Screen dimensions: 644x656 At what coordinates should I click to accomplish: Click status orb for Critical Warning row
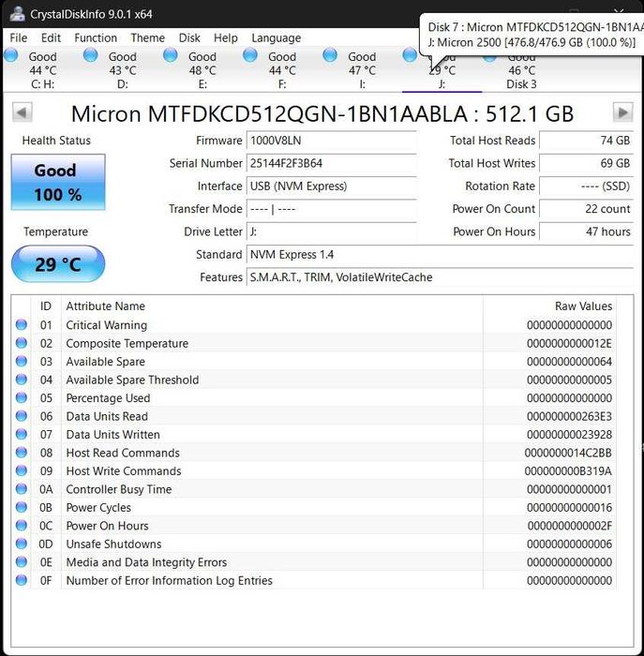(22, 324)
